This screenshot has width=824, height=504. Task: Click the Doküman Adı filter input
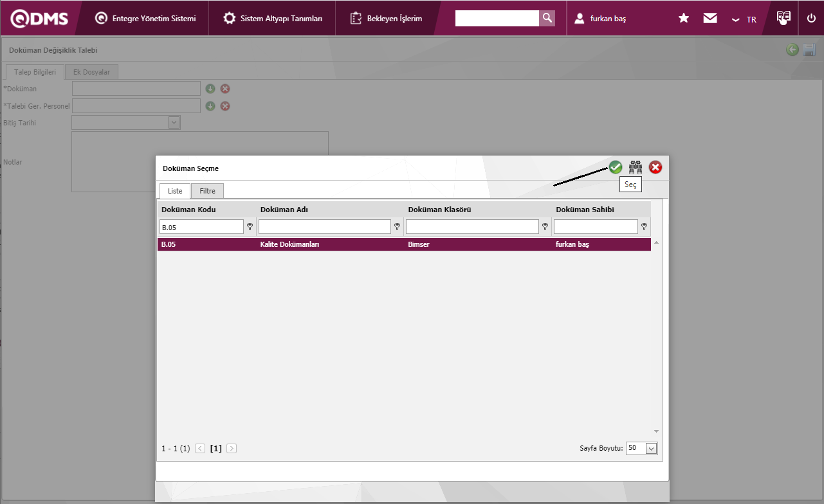[x=325, y=226]
